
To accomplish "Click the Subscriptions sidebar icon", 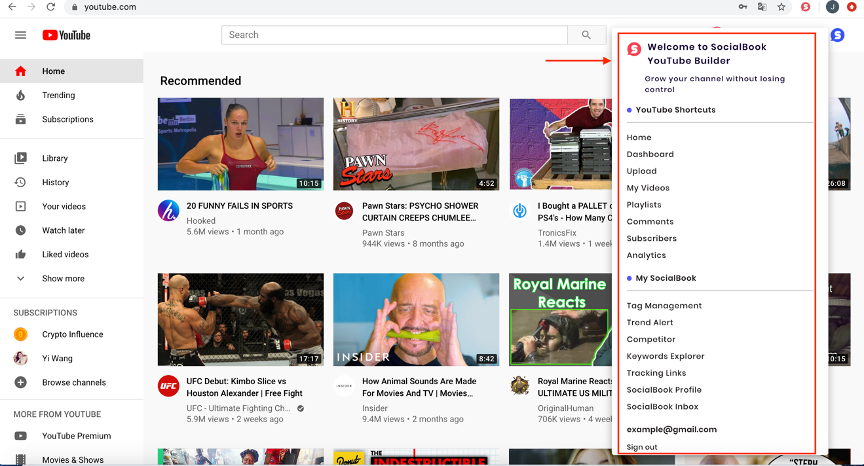I will tap(20, 119).
